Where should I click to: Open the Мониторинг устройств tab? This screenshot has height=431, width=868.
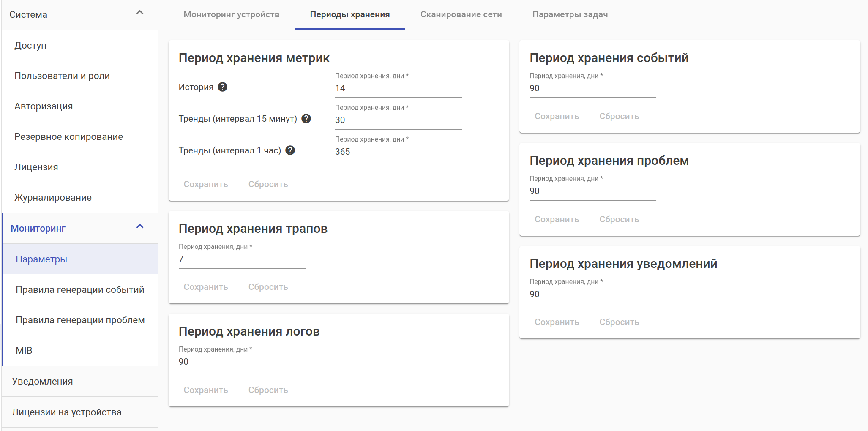tap(231, 14)
